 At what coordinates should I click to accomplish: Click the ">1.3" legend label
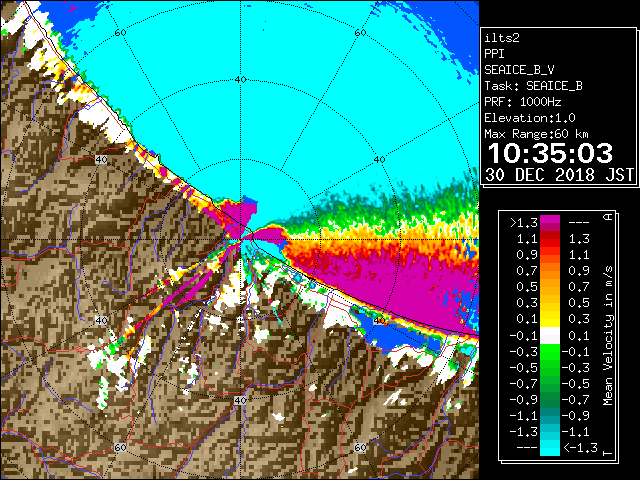pyautogui.click(x=524, y=223)
